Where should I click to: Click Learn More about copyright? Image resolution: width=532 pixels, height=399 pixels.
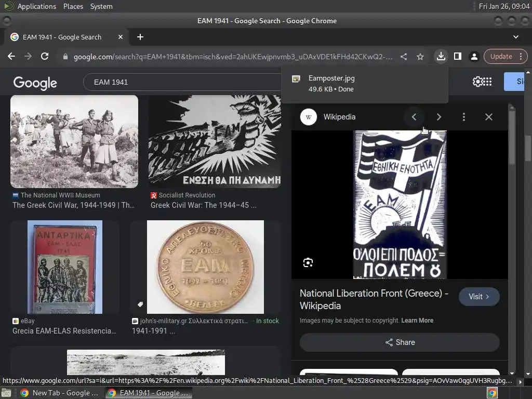[417, 320]
